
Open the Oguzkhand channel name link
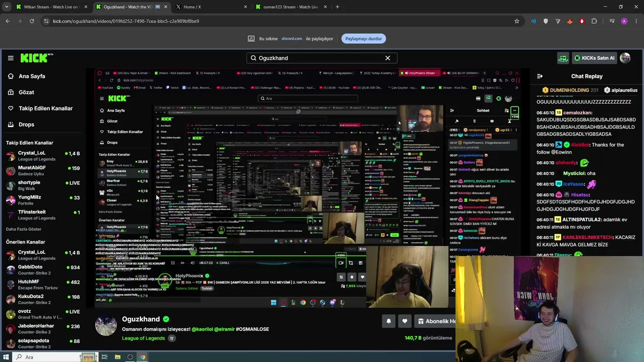tap(141, 319)
